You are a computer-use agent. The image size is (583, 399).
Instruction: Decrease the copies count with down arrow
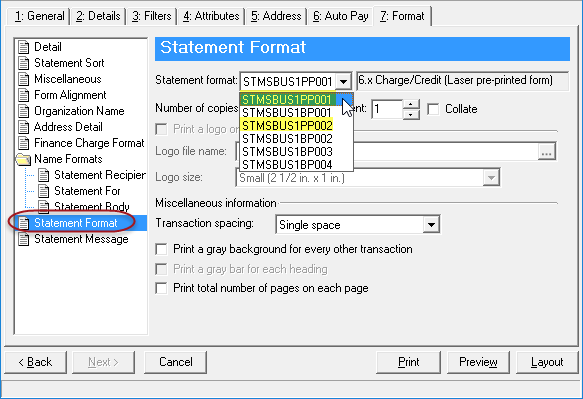[x=411, y=114]
